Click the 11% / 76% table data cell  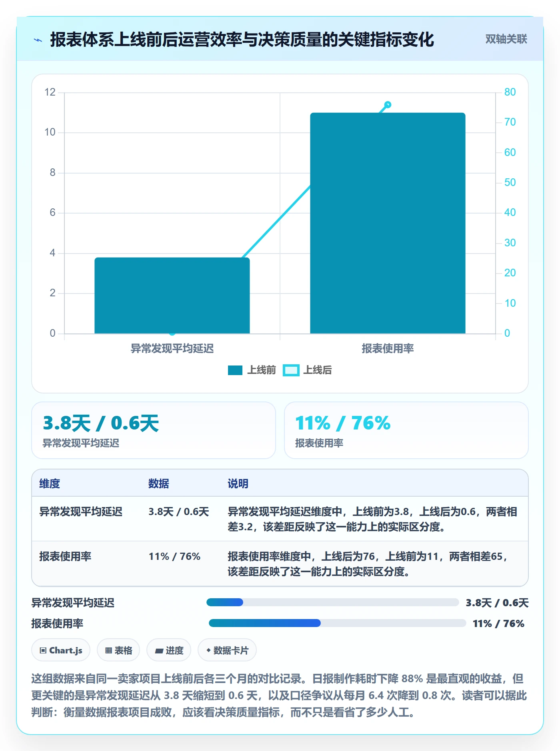174,556
